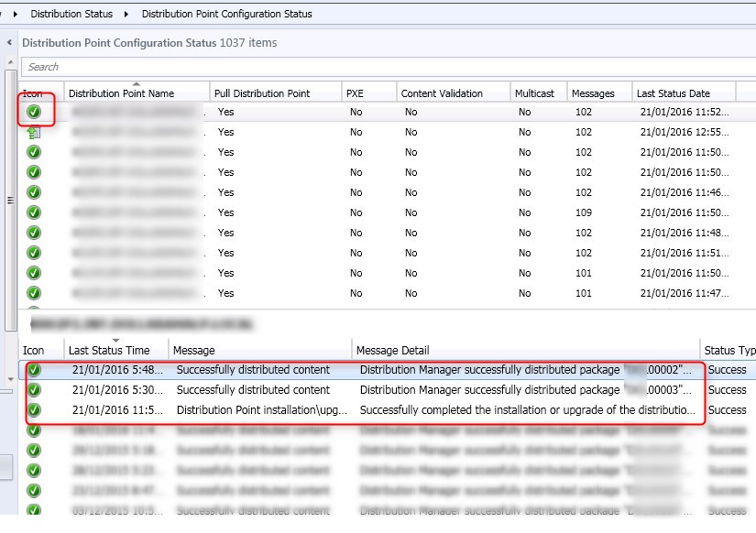
Task: Go to Distribution Status in the breadcrumb
Action: click(71, 14)
